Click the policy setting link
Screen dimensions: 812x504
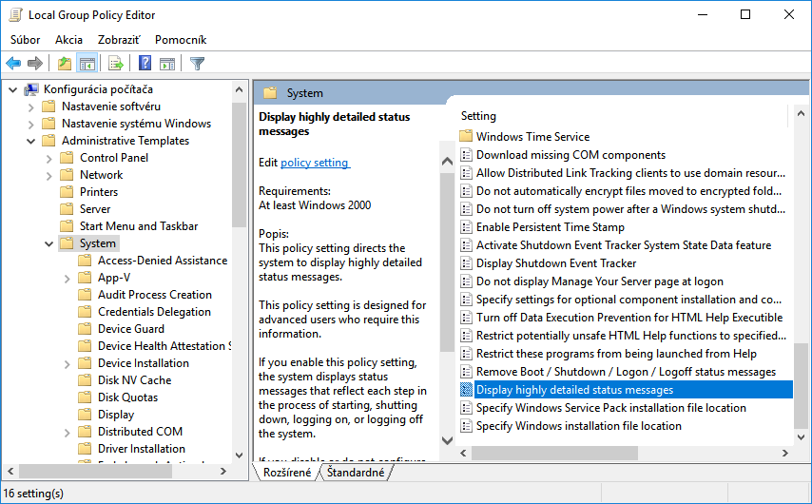click(x=315, y=163)
